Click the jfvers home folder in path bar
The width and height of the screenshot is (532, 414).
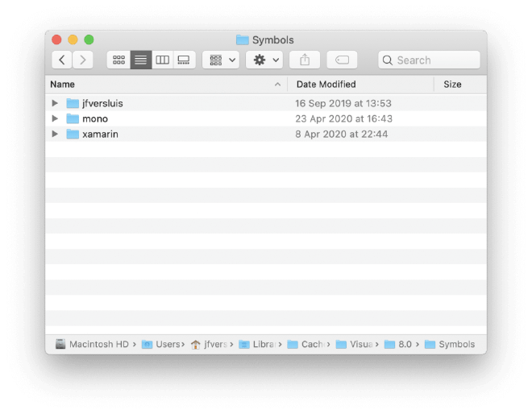coord(209,344)
